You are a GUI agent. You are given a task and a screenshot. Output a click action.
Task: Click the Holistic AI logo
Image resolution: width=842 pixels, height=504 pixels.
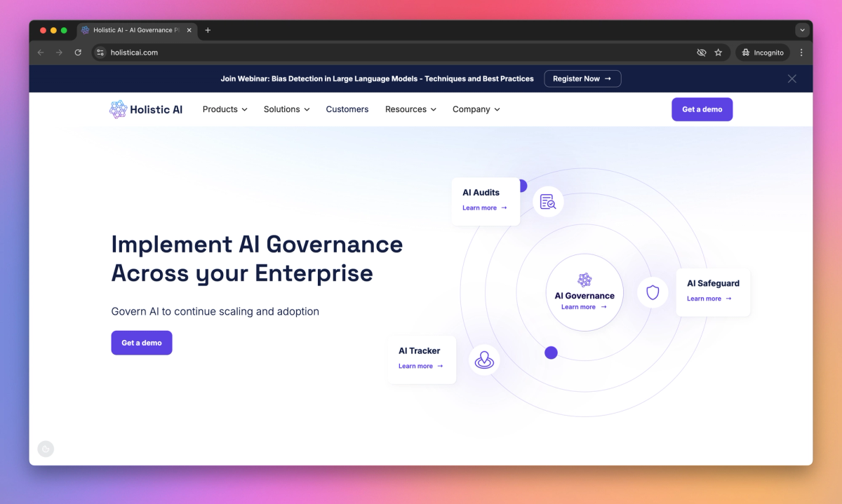click(x=146, y=109)
